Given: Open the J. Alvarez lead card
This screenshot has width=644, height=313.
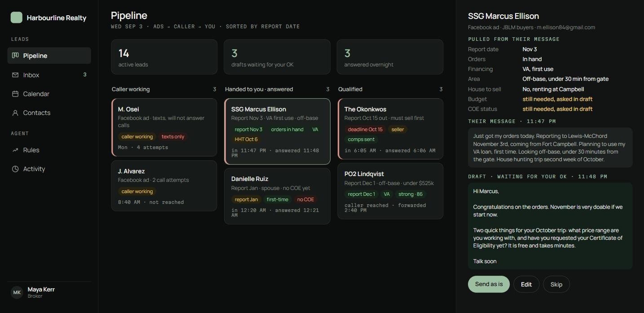Looking at the screenshot, I should tap(164, 186).
